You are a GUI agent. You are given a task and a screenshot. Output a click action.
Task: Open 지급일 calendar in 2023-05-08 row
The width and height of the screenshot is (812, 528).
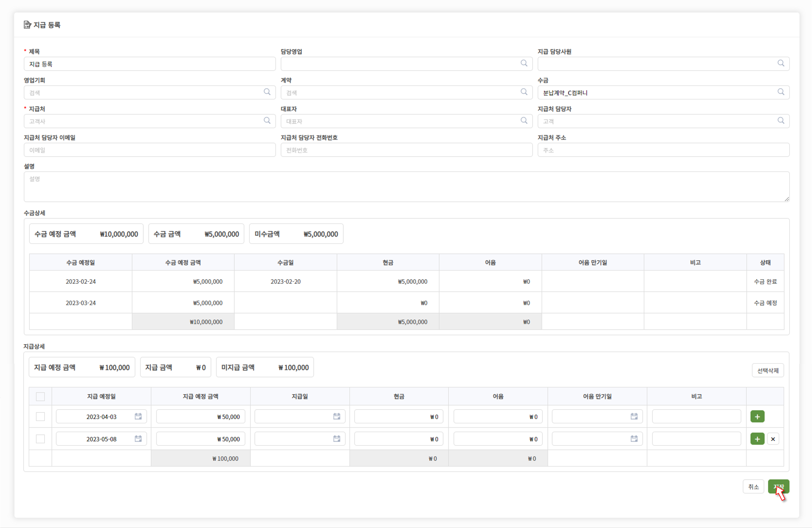337,439
